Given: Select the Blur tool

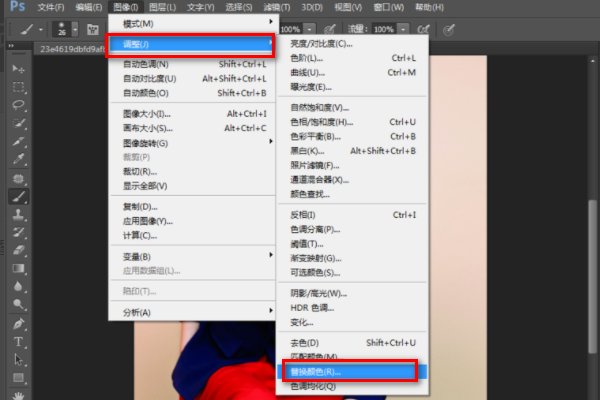Looking at the screenshot, I should (18, 287).
